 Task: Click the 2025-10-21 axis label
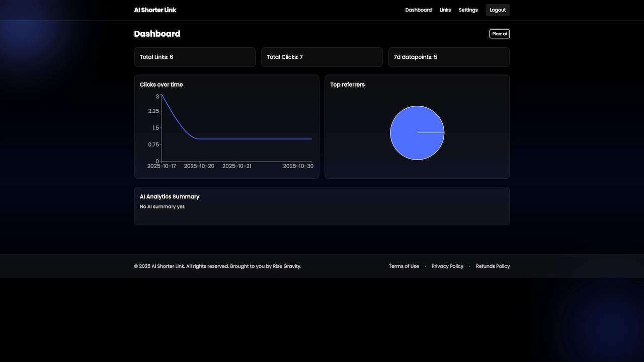click(237, 166)
